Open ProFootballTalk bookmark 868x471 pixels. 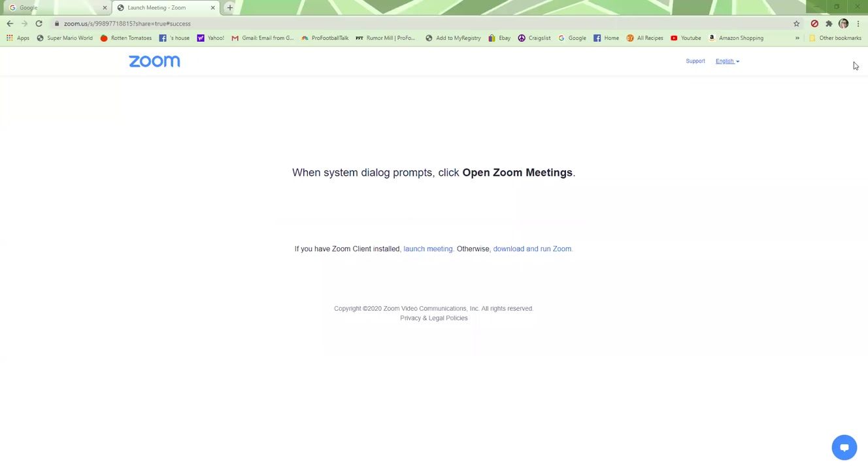pyautogui.click(x=324, y=38)
